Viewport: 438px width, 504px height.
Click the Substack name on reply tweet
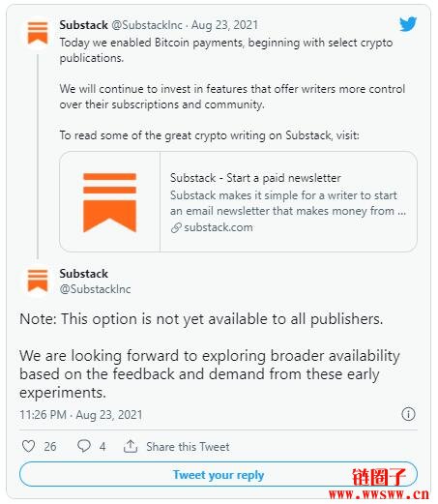point(84,274)
